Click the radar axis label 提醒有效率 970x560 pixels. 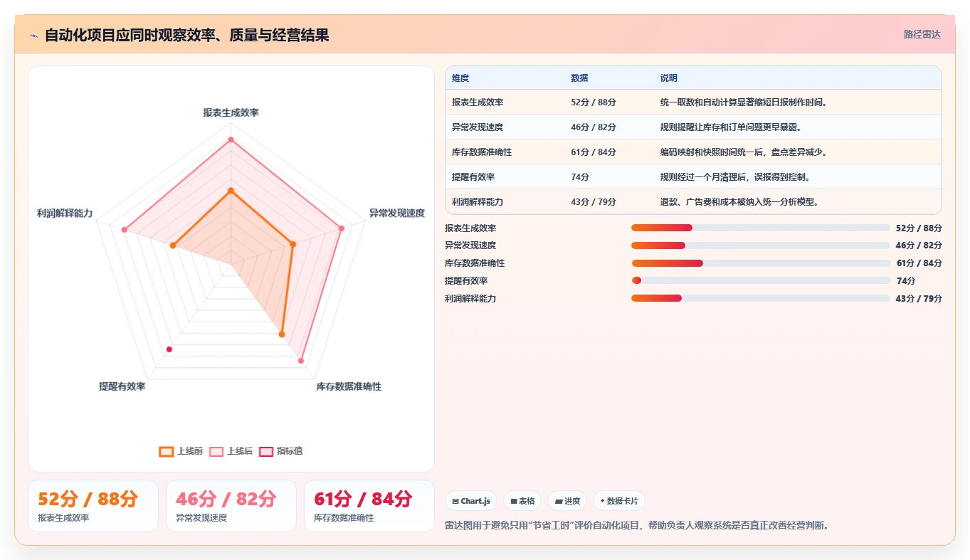[x=122, y=386]
